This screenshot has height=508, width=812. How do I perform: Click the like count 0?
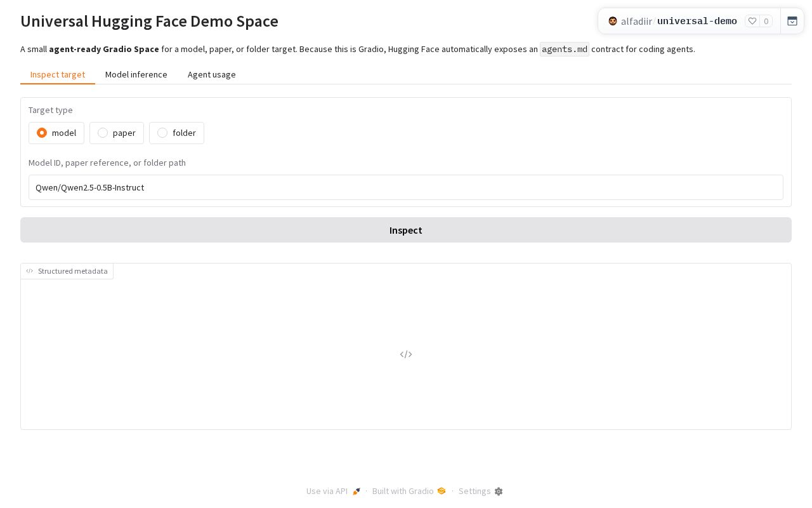[x=766, y=21]
